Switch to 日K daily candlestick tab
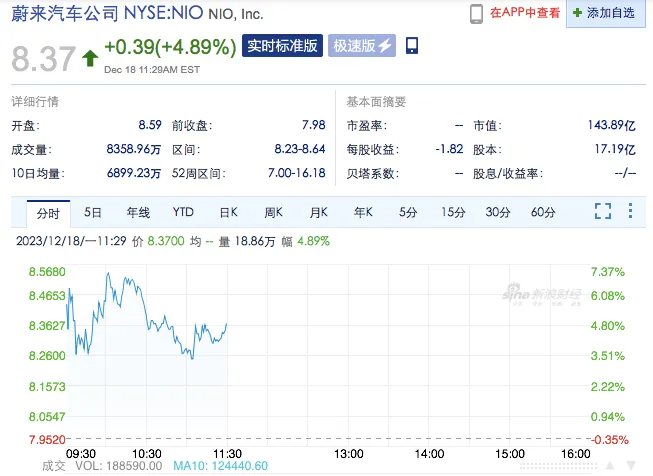 click(x=228, y=212)
